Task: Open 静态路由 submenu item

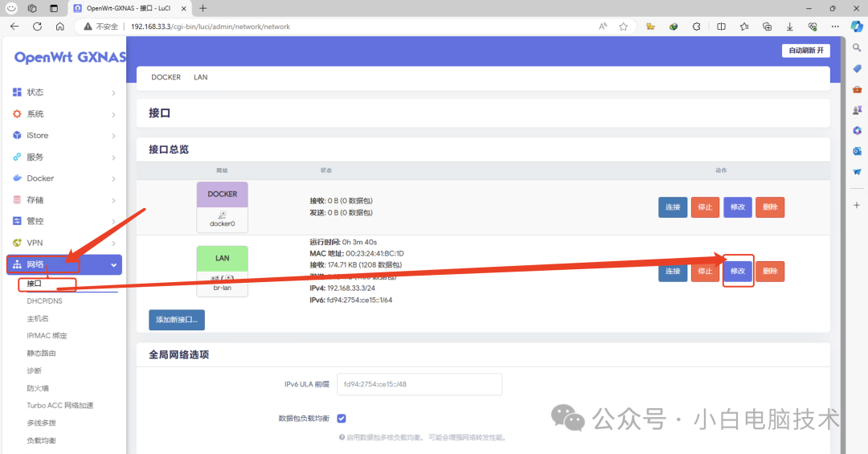Action: (x=42, y=354)
